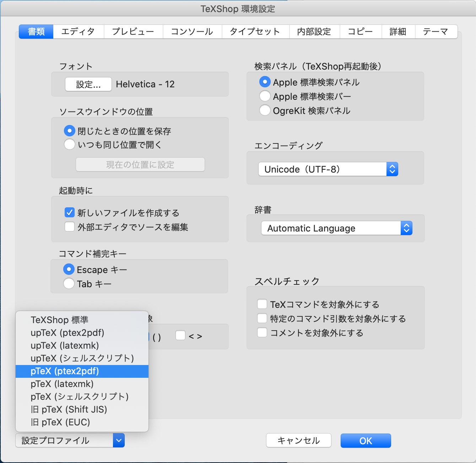Choose upTeX (ptex2pdf) profile
Screen dimensions: 476x463
tap(82, 333)
